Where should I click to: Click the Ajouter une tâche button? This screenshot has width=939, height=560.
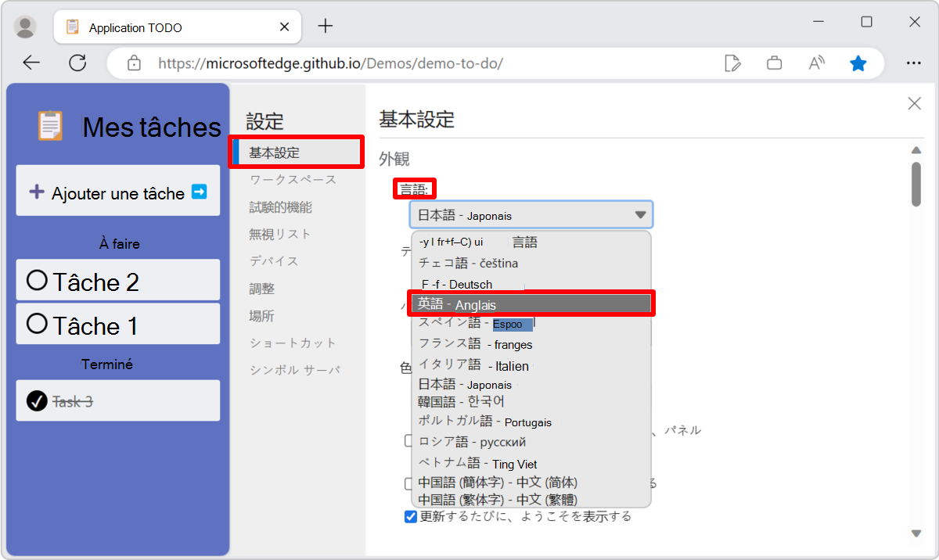coord(117,192)
